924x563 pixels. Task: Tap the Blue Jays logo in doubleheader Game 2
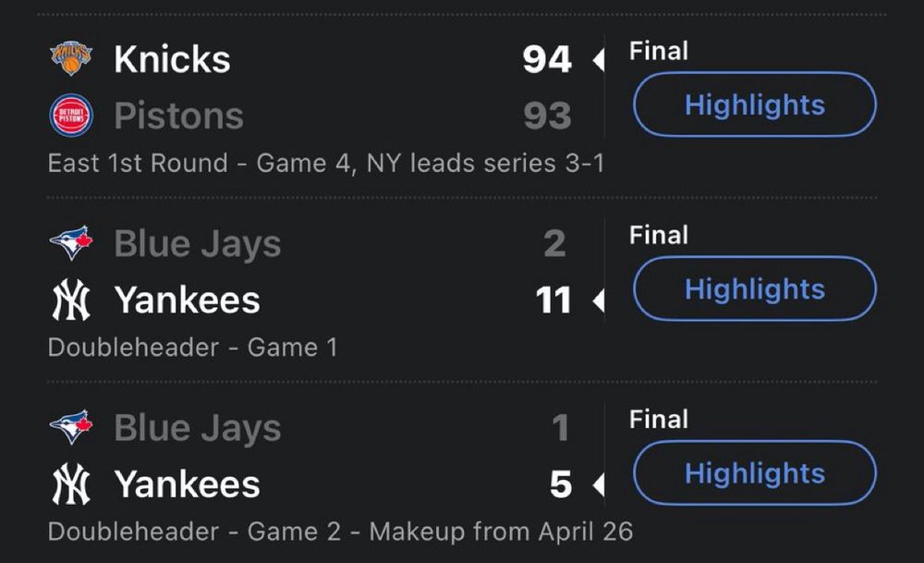[x=71, y=427]
